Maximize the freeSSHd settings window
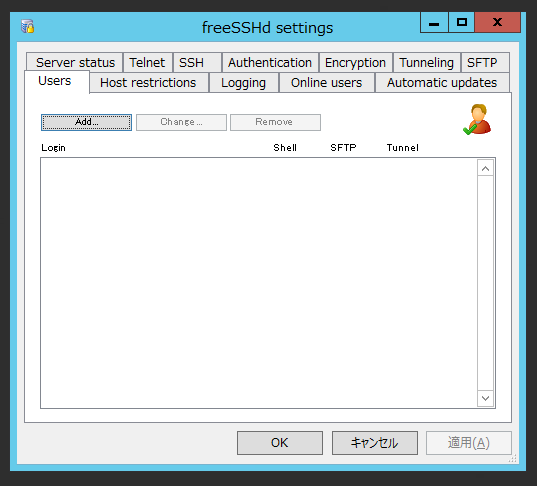Screen dimensions: 537x486 point(461,23)
